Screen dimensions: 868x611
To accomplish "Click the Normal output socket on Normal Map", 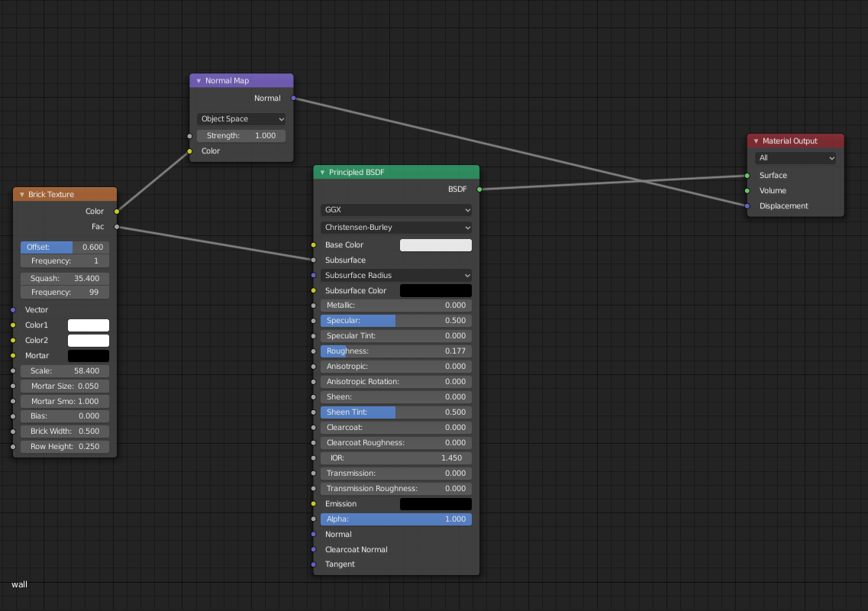I will click(x=294, y=98).
